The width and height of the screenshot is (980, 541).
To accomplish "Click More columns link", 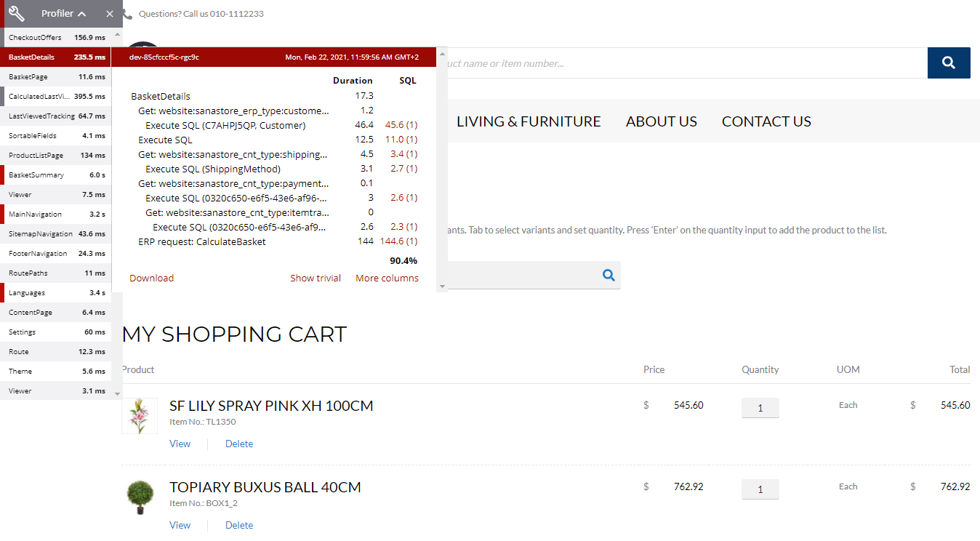I will 387,278.
